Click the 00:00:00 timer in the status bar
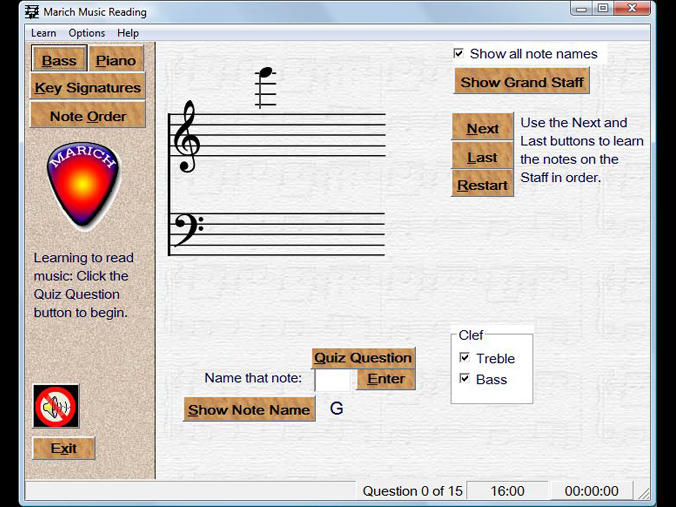 [591, 491]
